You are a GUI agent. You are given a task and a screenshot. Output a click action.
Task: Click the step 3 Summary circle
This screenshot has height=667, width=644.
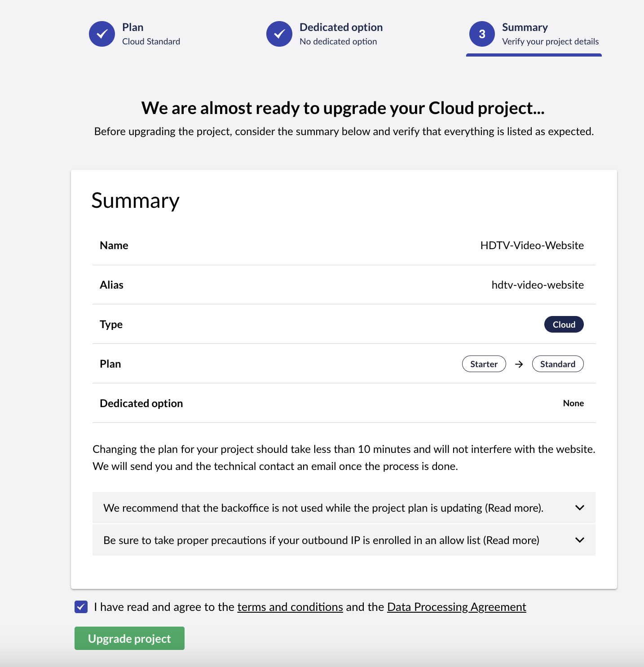tap(482, 34)
